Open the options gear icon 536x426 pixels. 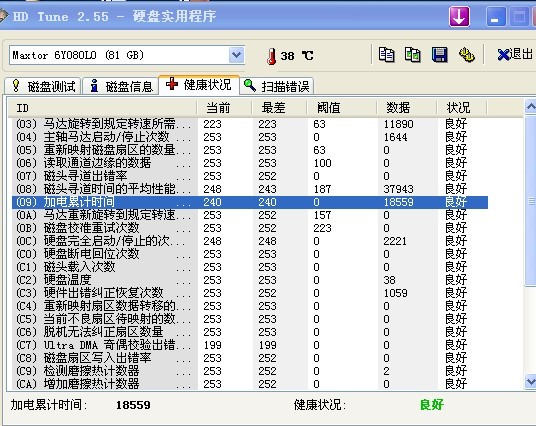point(466,55)
